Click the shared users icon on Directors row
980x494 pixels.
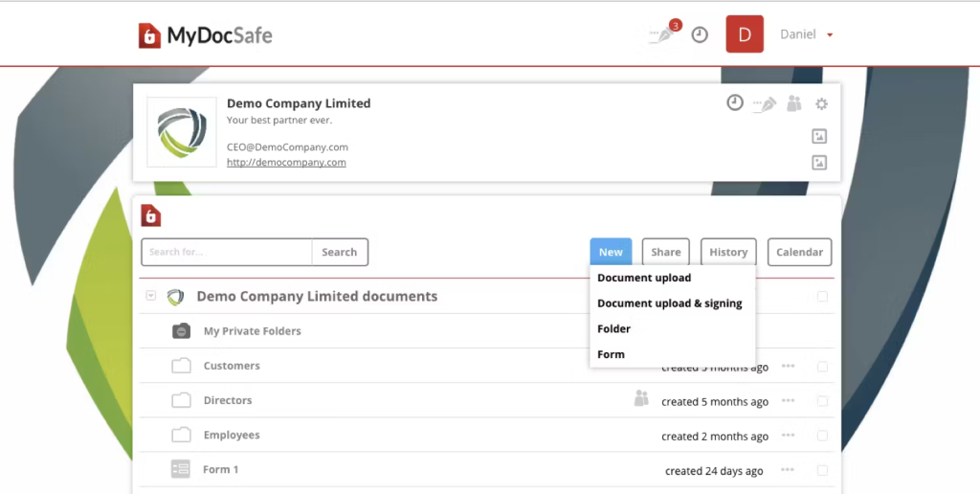641,398
